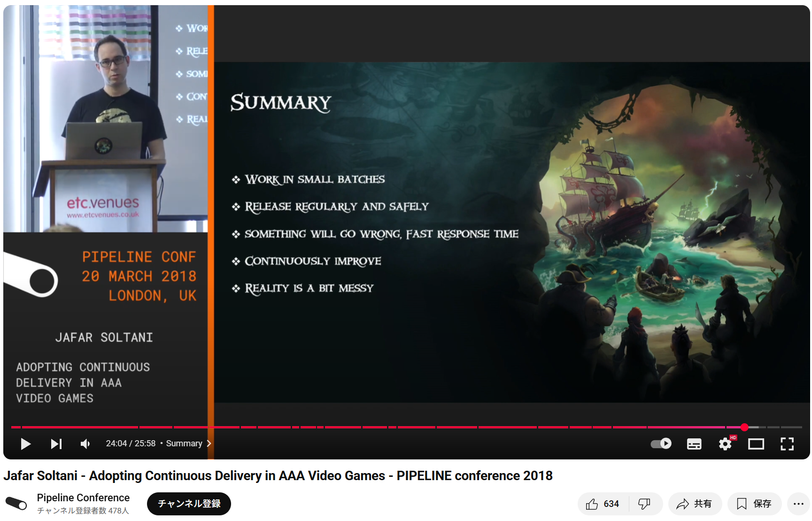Save video using 保存 button
The width and height of the screenshot is (812, 521).
(754, 504)
